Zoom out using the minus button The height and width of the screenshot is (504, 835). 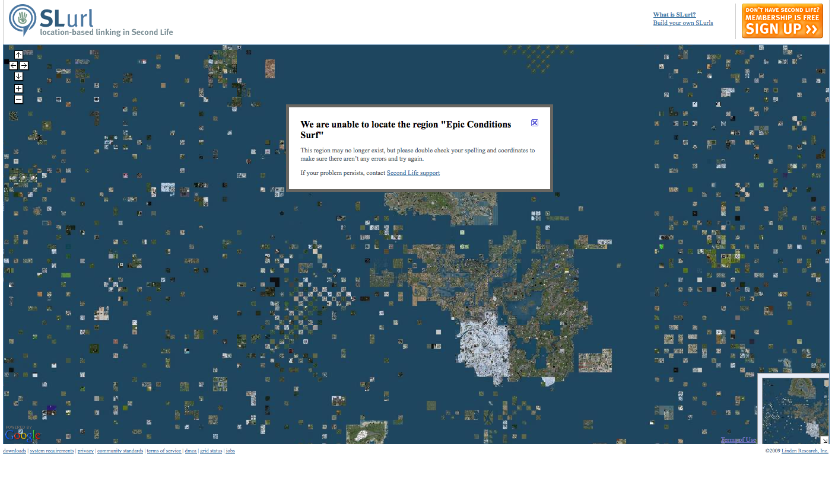(18, 100)
